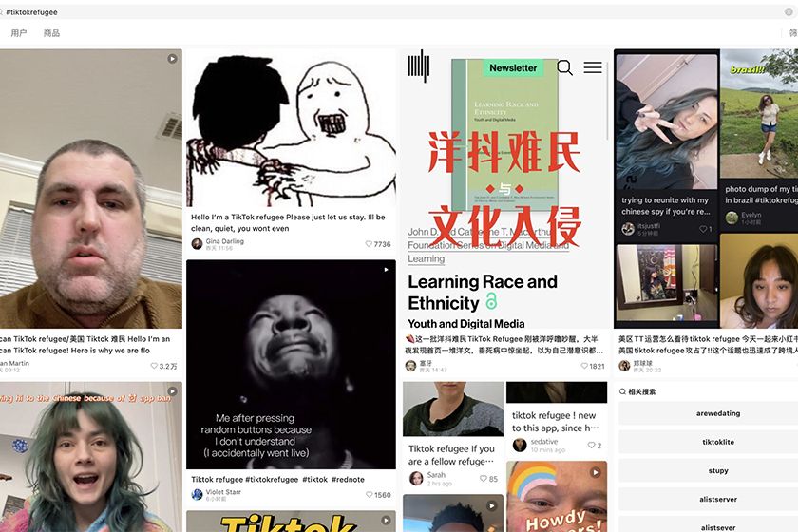Switch to the 商品 tab

(51, 33)
